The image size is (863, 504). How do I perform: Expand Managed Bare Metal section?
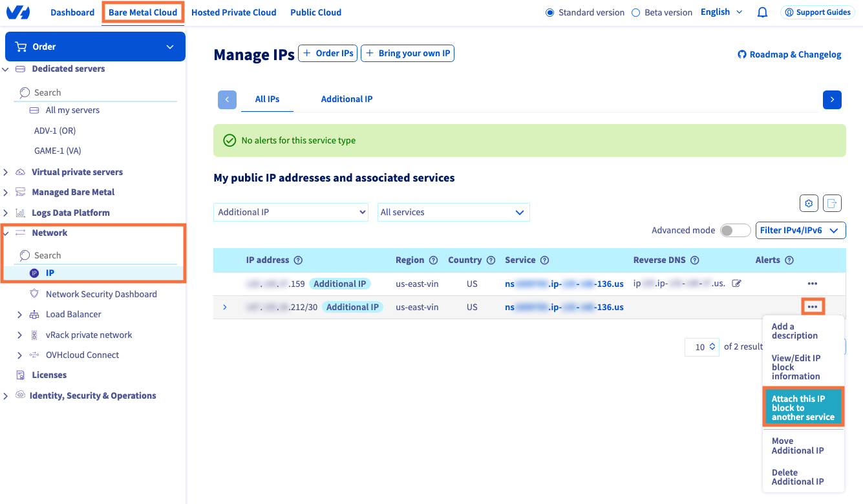6,193
